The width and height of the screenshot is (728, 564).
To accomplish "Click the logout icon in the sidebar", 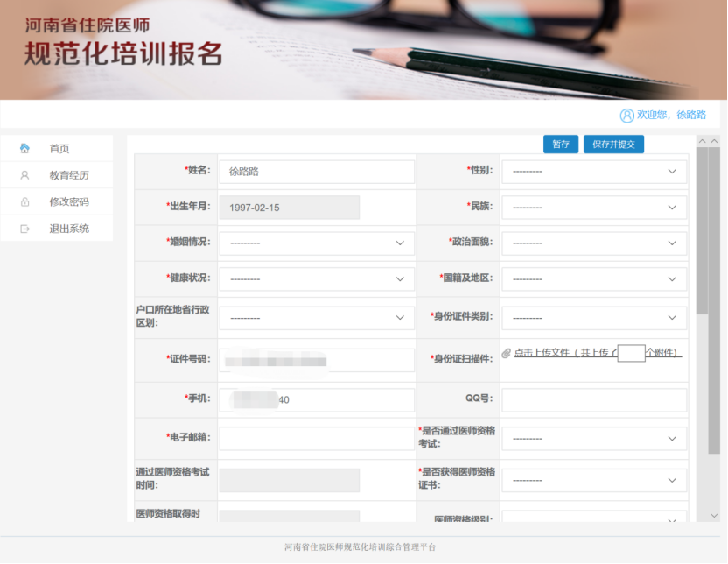I will 24,229.
